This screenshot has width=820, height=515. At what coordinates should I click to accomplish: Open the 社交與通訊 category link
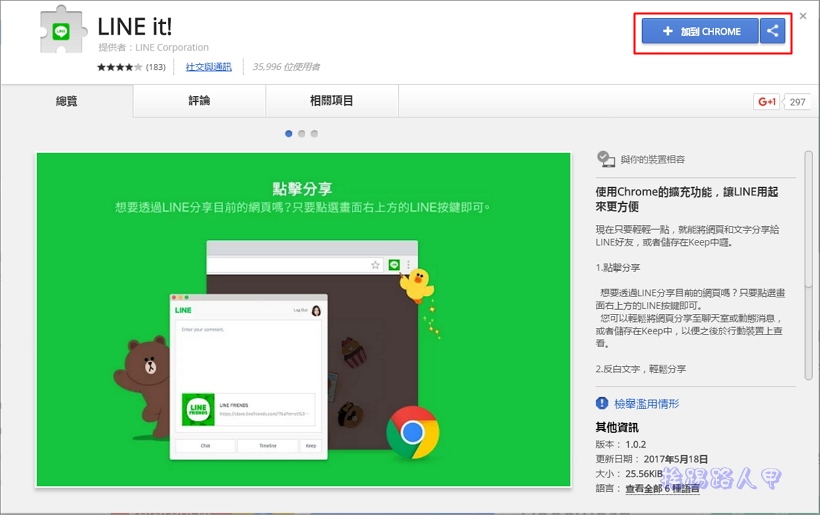click(x=209, y=67)
